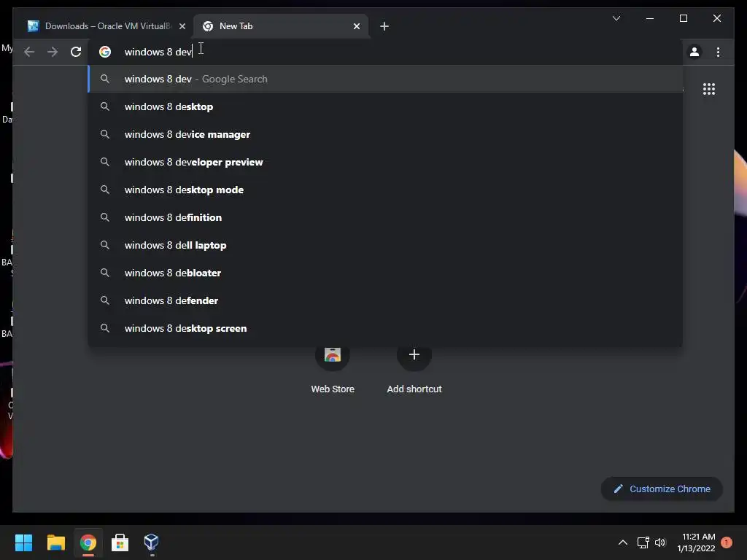This screenshot has height=560, width=747.
Task: Click the Add shortcut label
Action: (414, 389)
